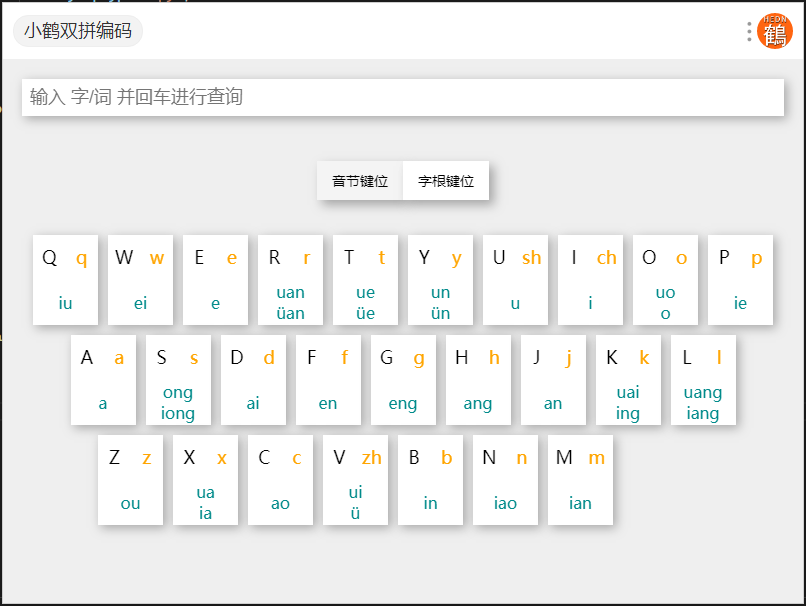
Task: Click the orange crane logo icon
Action: [x=775, y=31]
